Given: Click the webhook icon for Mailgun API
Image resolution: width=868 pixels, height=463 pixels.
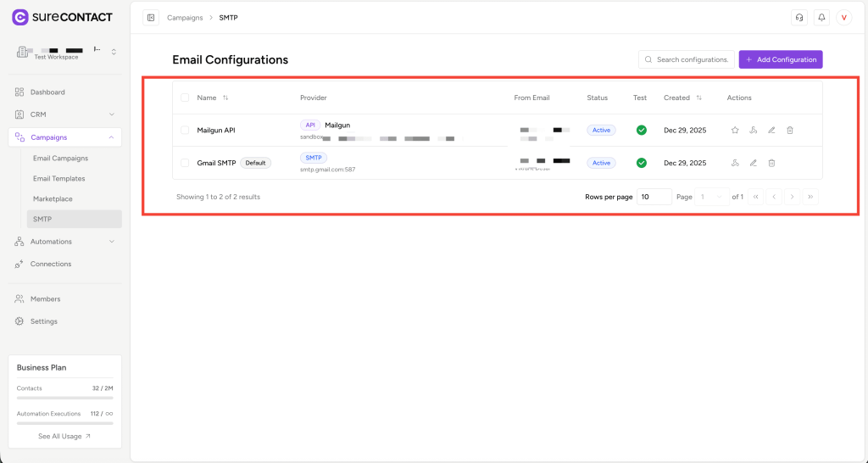Looking at the screenshot, I should point(753,130).
